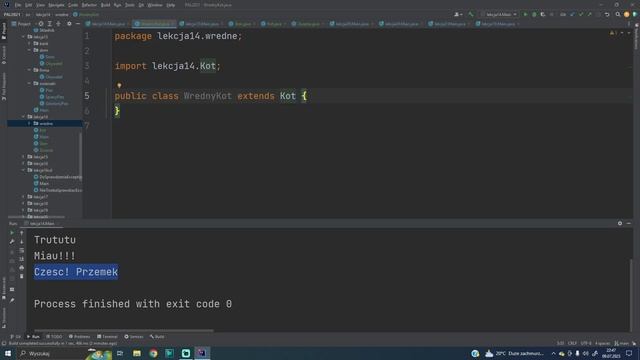
Task: Open the Build menu
Action: (105, 5)
